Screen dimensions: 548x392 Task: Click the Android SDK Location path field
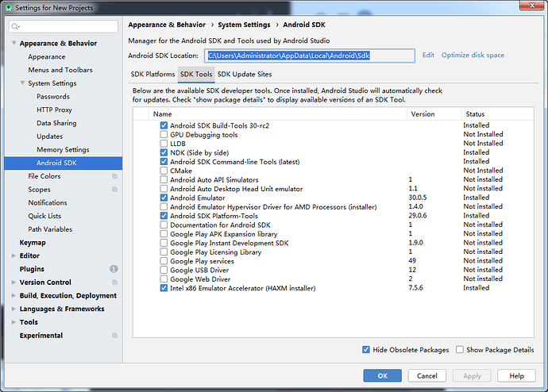pyautogui.click(x=310, y=56)
